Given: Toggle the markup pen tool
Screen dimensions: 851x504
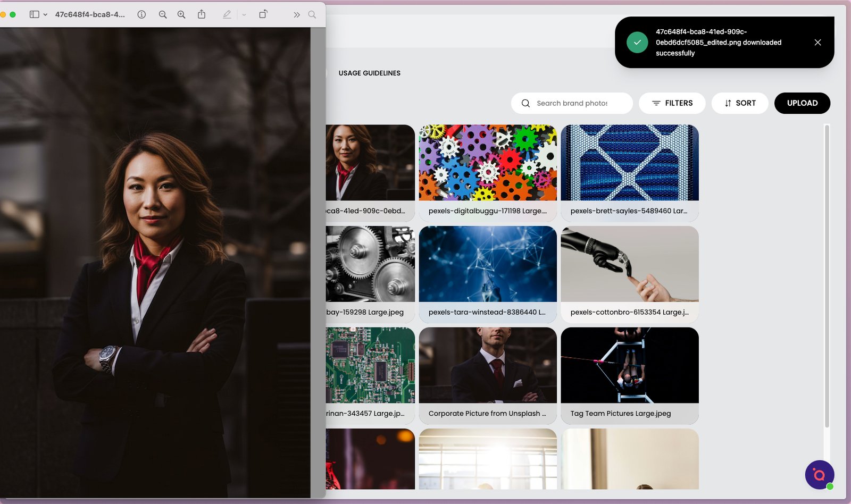Looking at the screenshot, I should pyautogui.click(x=227, y=14).
